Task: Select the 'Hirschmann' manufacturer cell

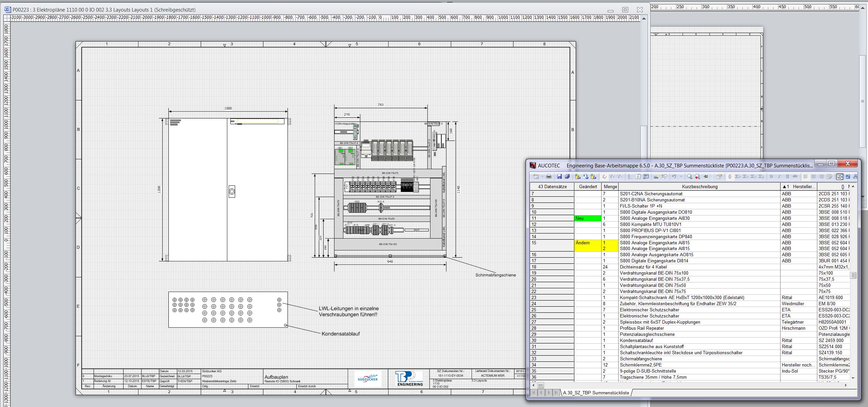Action: 799,328
